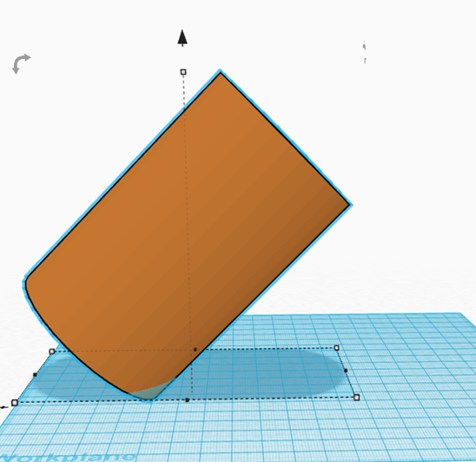Click the curved rotation arrow handle

21,63
